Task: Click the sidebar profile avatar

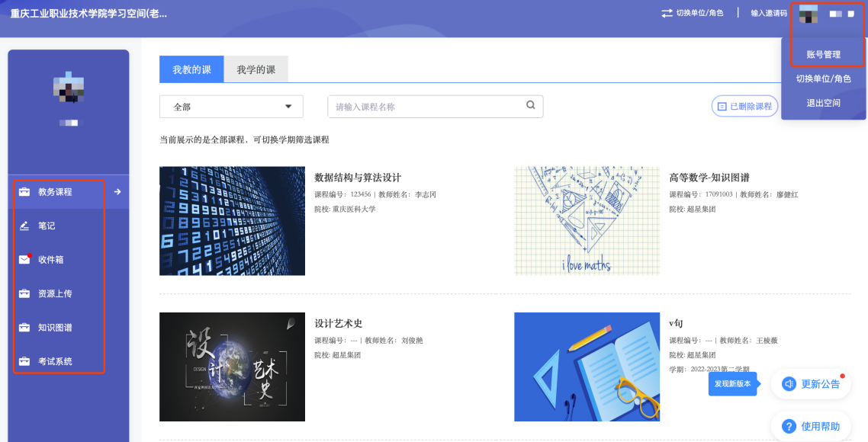Action: click(x=69, y=87)
